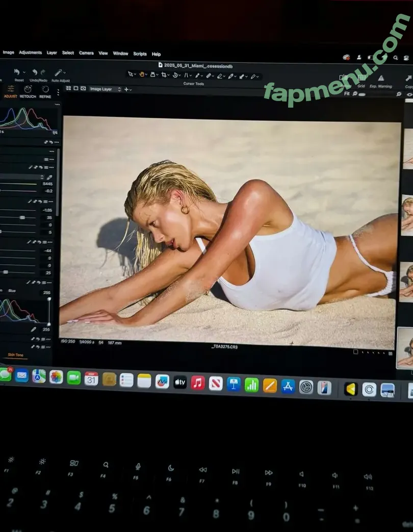The width and height of the screenshot is (413, 532).
Task: Select the Pan hand cursor tool
Action: pos(142,74)
